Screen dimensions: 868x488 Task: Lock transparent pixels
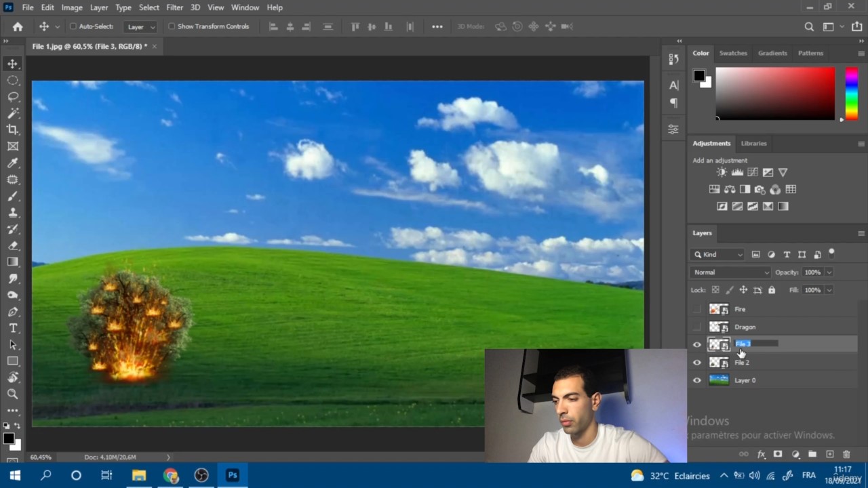click(715, 290)
